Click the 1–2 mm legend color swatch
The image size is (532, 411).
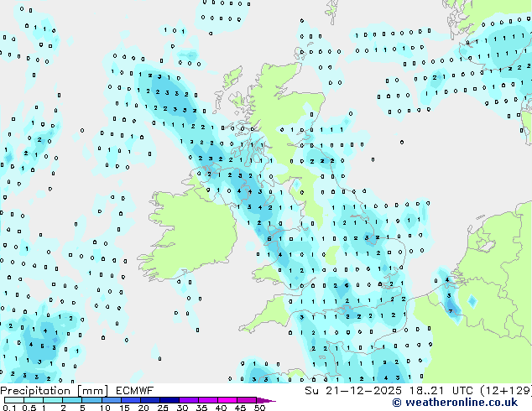[x=53, y=400]
